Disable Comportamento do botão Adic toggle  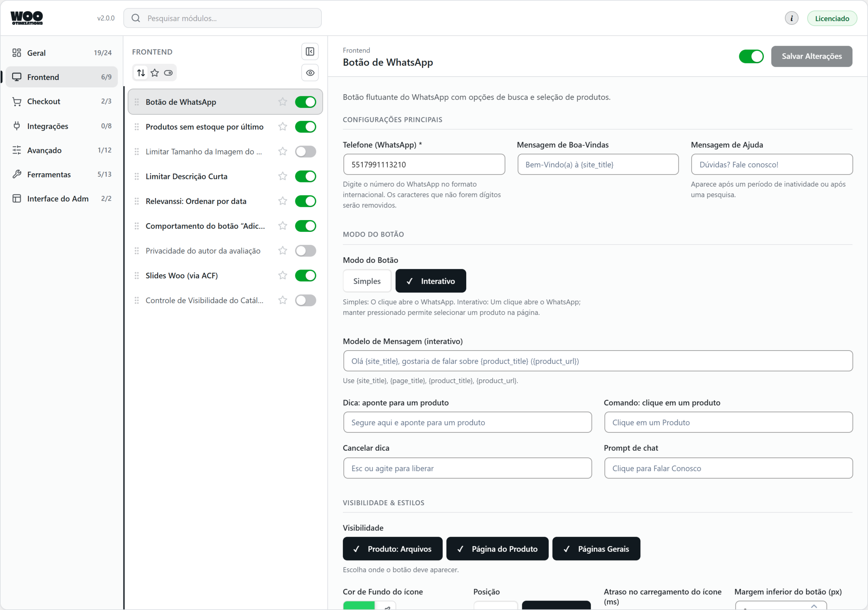305,226
